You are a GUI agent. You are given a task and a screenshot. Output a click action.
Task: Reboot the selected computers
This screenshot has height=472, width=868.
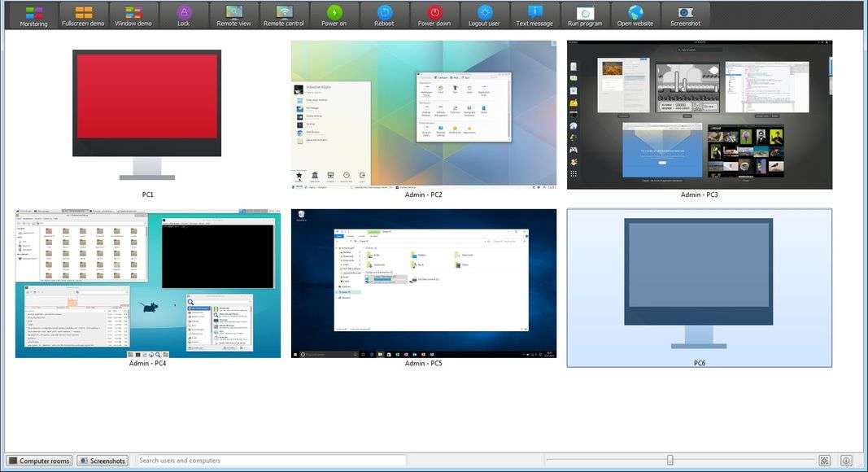click(384, 15)
